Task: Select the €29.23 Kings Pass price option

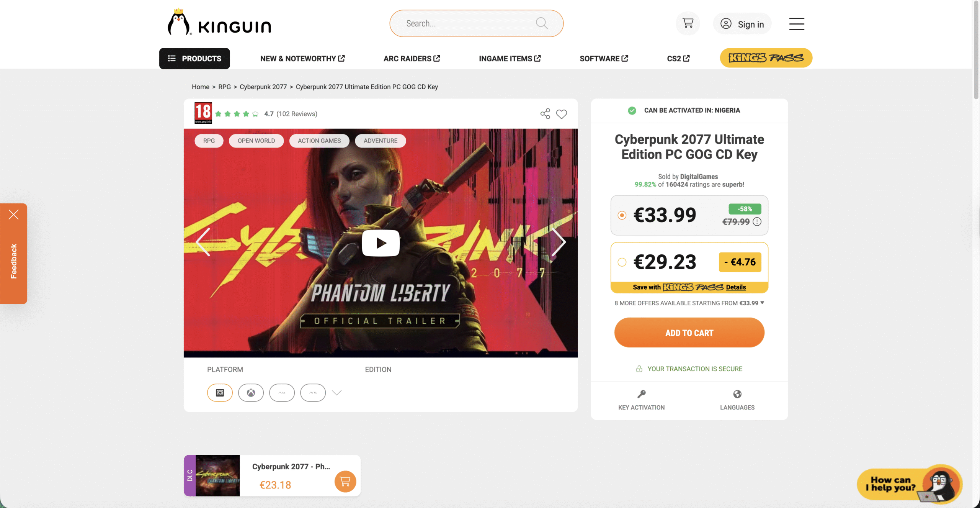Action: (622, 262)
